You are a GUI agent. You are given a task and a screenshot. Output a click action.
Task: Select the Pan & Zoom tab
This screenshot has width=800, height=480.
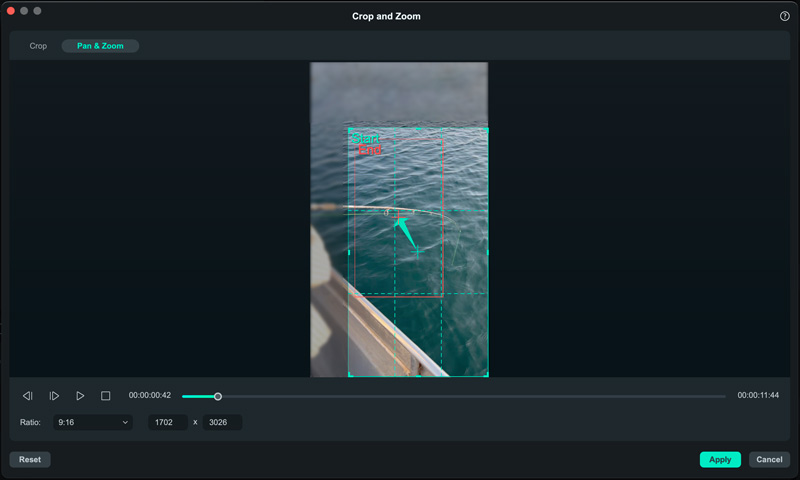[100, 46]
